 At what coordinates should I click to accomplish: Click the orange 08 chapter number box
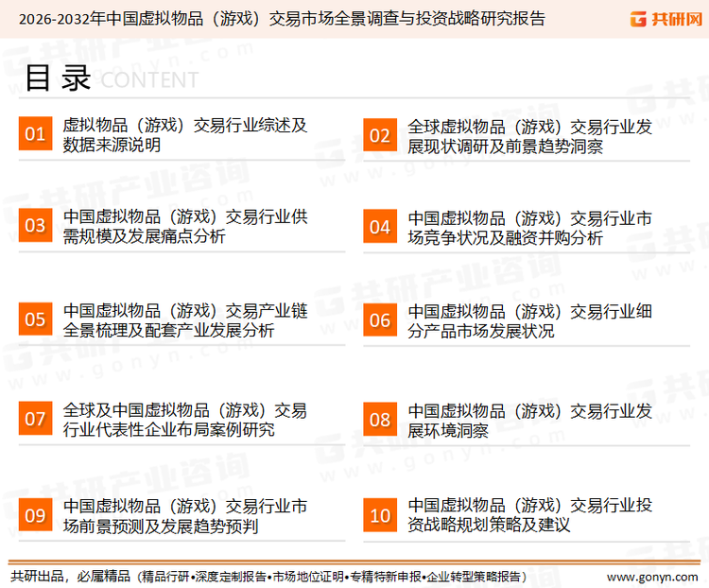click(x=380, y=420)
